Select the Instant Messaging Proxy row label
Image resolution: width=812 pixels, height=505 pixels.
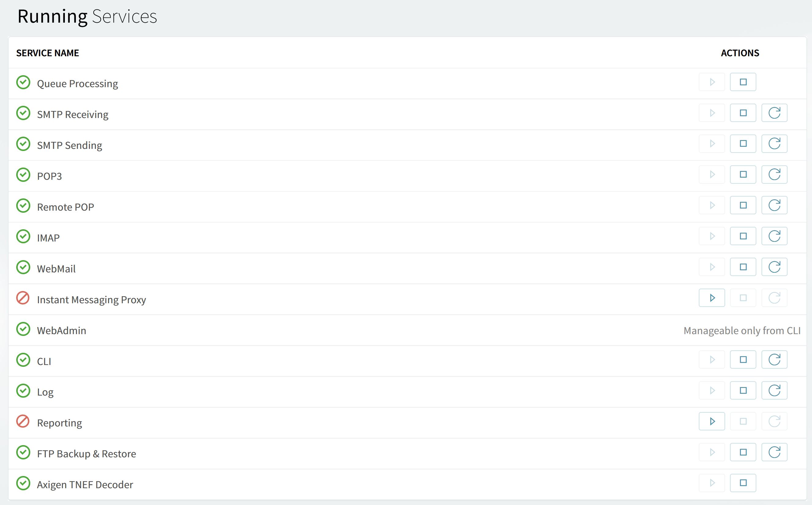[91, 300]
